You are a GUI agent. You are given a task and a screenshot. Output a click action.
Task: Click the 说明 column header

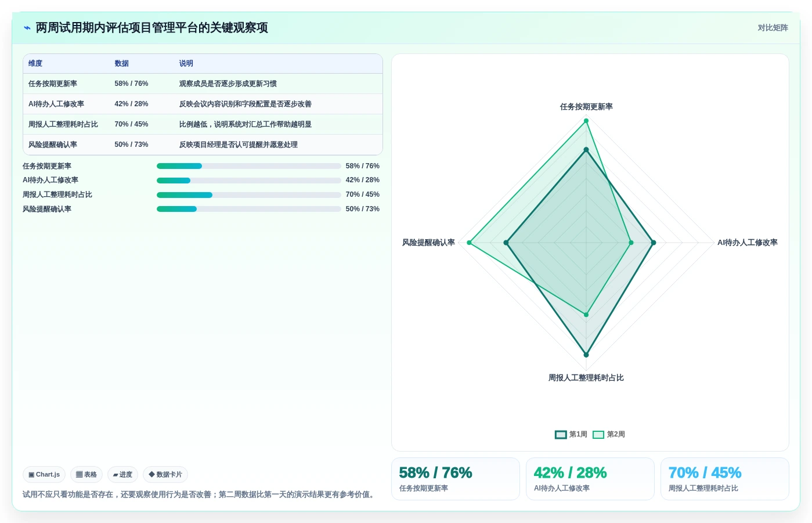pyautogui.click(x=186, y=64)
